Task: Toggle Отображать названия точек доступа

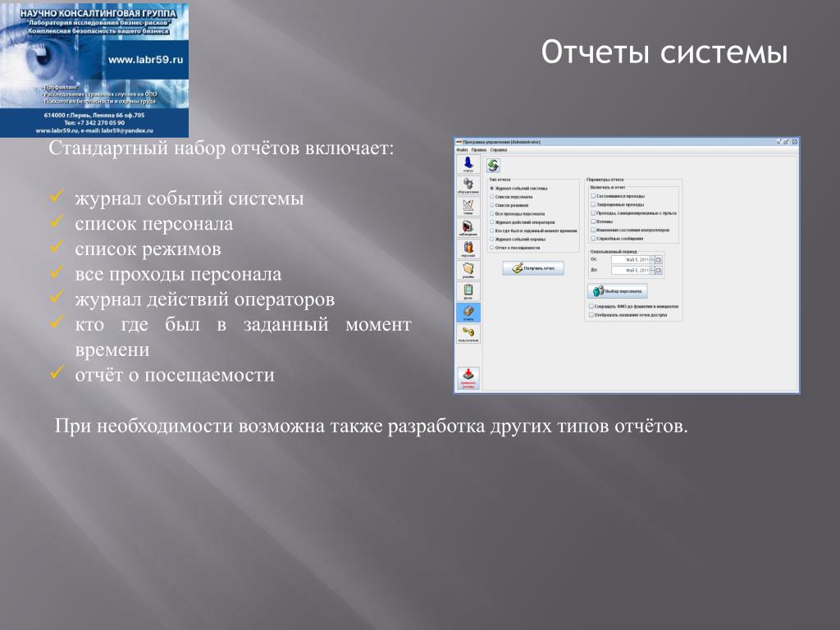Action: [591, 315]
